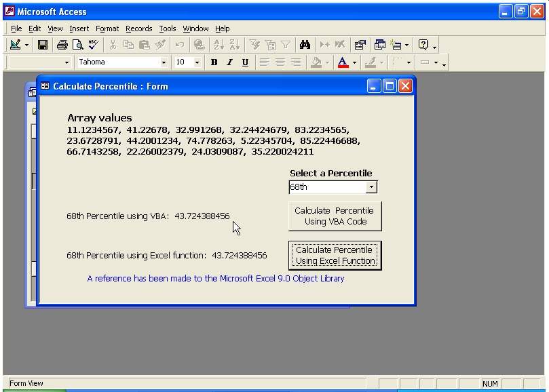Open the View menu
549x392 pixels.
55,28
